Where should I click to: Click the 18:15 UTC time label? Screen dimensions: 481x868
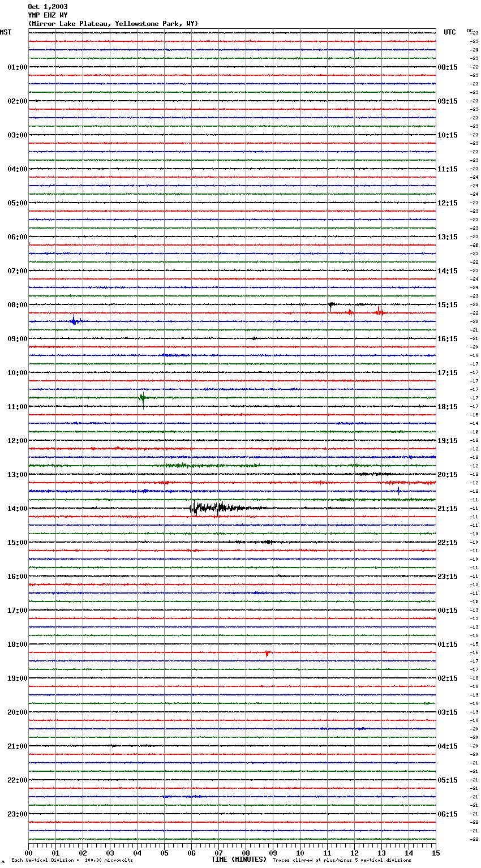[x=448, y=407]
